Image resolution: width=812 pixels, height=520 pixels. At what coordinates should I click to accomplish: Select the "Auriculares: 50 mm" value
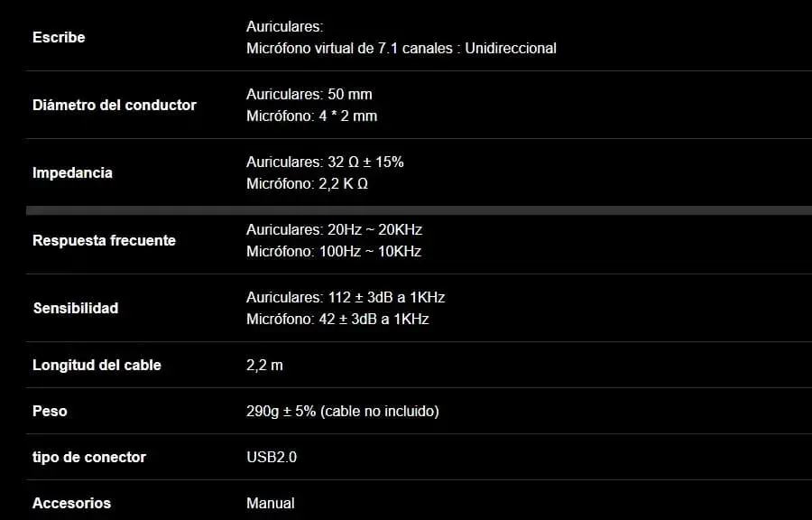point(309,94)
